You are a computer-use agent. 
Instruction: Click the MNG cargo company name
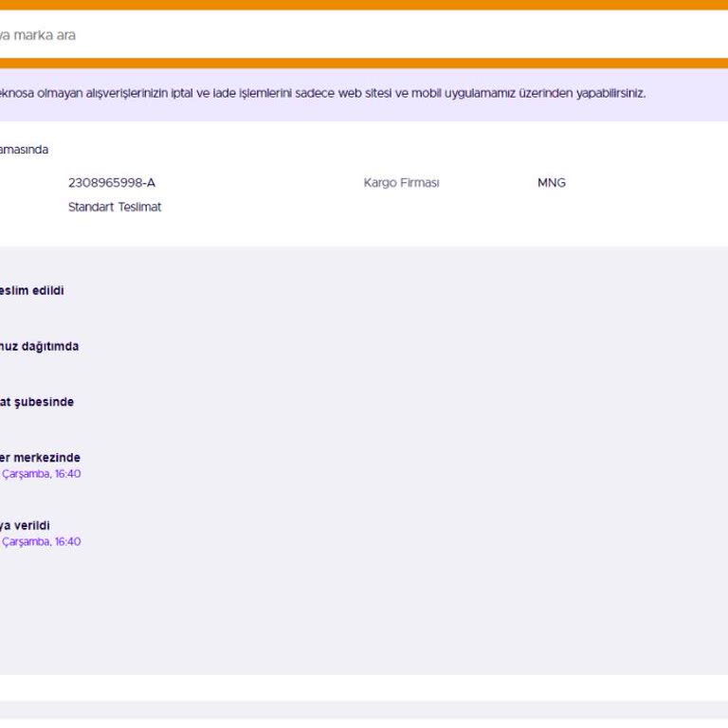click(x=551, y=183)
